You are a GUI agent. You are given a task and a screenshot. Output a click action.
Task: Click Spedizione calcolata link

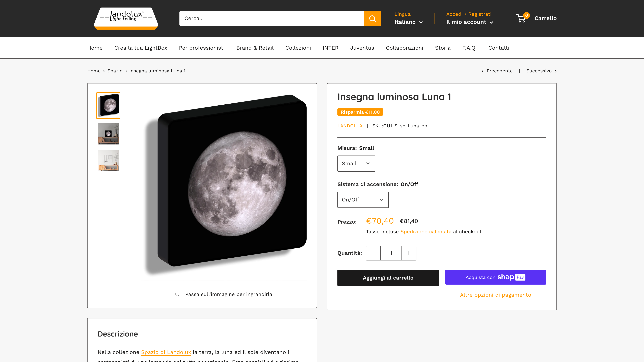point(426,232)
